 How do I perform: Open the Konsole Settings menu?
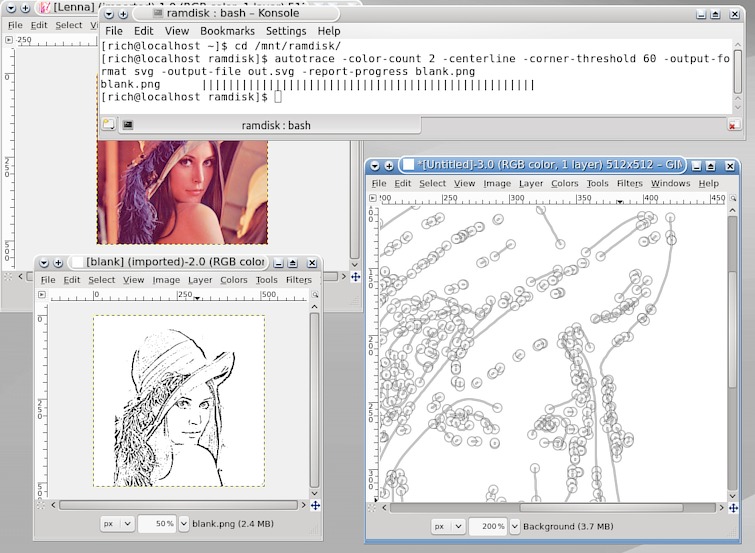tap(286, 31)
